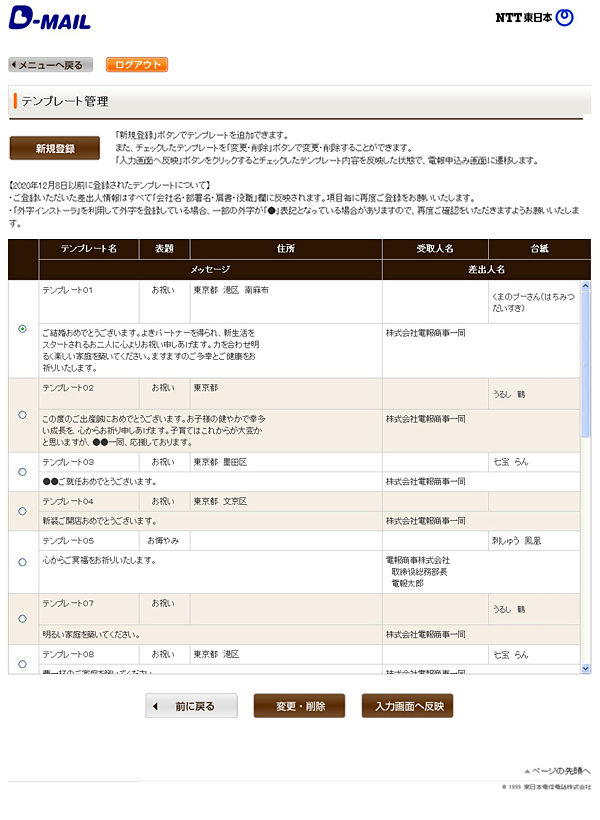The width and height of the screenshot is (600, 820).
Task: Click the 前に戻る button
Action: 191,706
